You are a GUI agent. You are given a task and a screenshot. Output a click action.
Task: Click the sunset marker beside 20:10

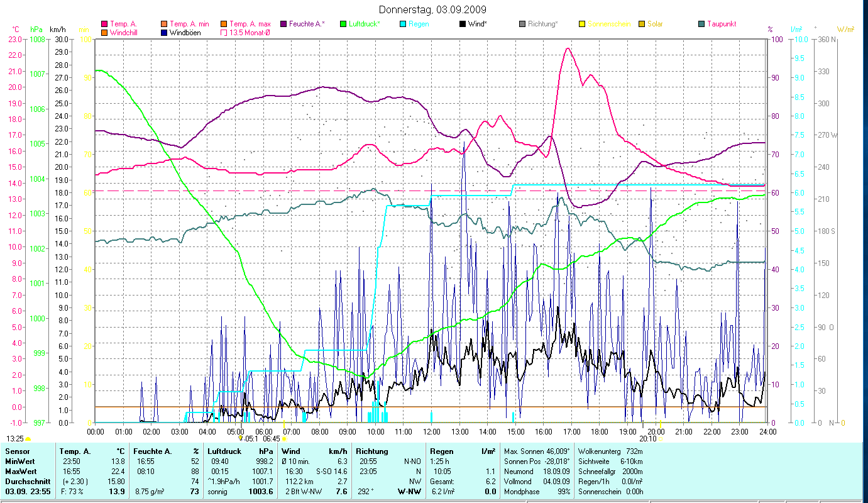pos(659,439)
